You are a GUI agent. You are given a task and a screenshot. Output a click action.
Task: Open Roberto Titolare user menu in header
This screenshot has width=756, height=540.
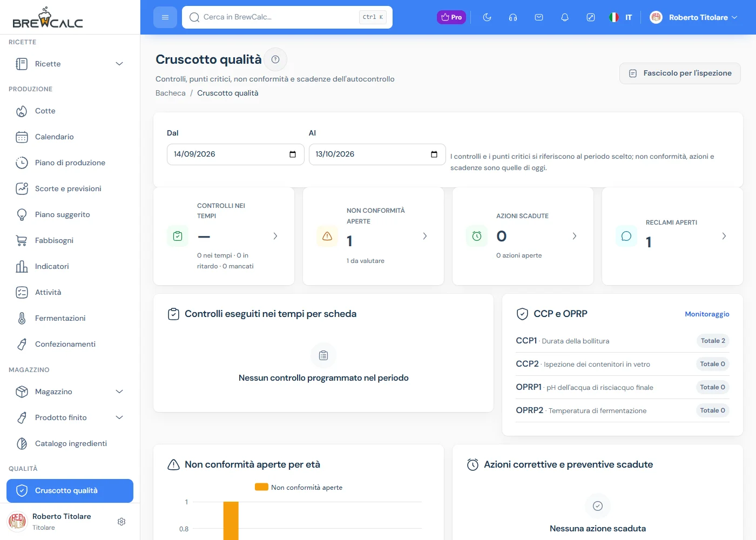pos(693,17)
